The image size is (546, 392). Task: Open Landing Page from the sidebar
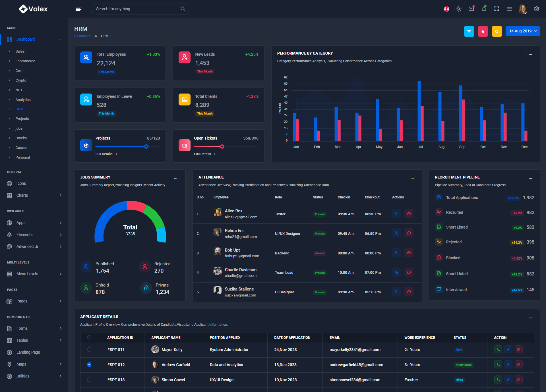(x=28, y=352)
